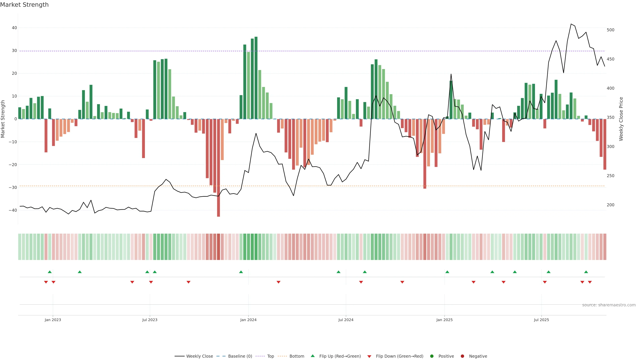The width and height of the screenshot is (644, 362).
Task: Click the dark red Negative legend dot
Action: (462, 356)
